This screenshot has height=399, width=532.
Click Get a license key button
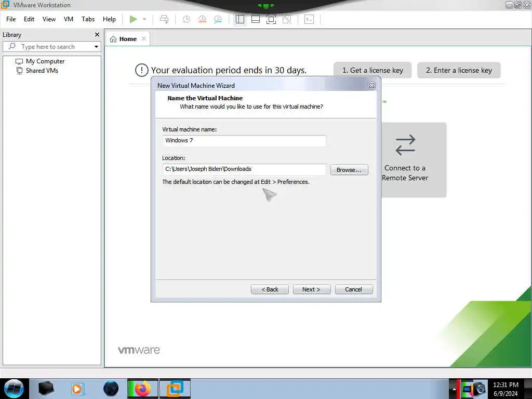[x=373, y=70]
